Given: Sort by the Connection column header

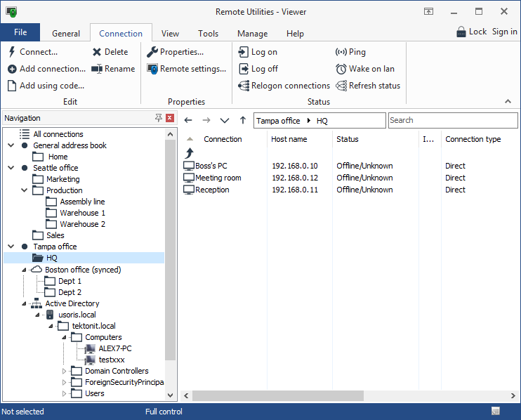Looking at the screenshot, I should tap(223, 139).
